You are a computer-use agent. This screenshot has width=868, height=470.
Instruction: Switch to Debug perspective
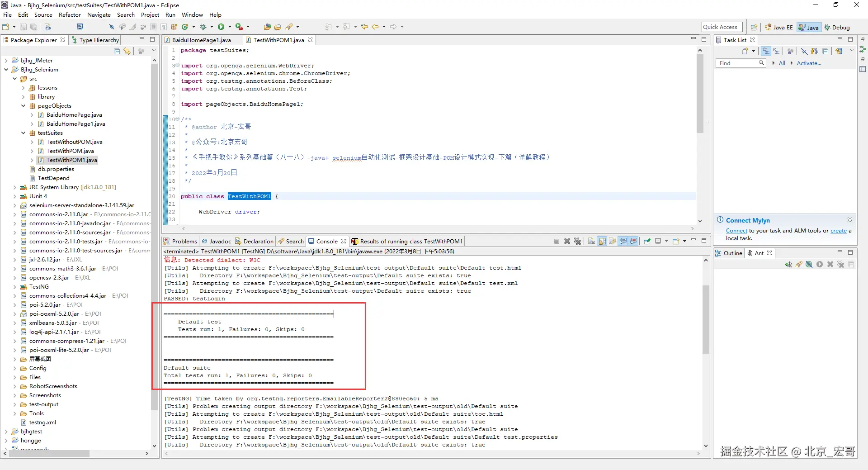pyautogui.click(x=837, y=27)
